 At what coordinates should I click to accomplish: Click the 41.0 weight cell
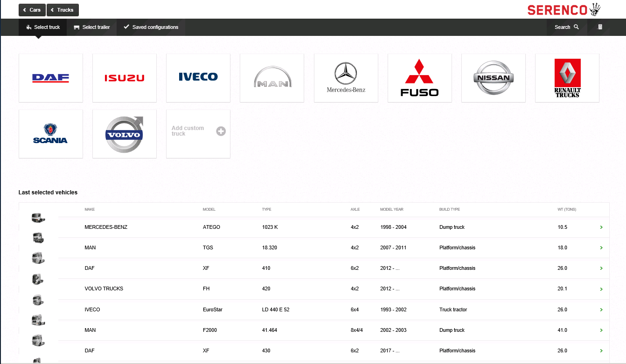pyautogui.click(x=563, y=330)
